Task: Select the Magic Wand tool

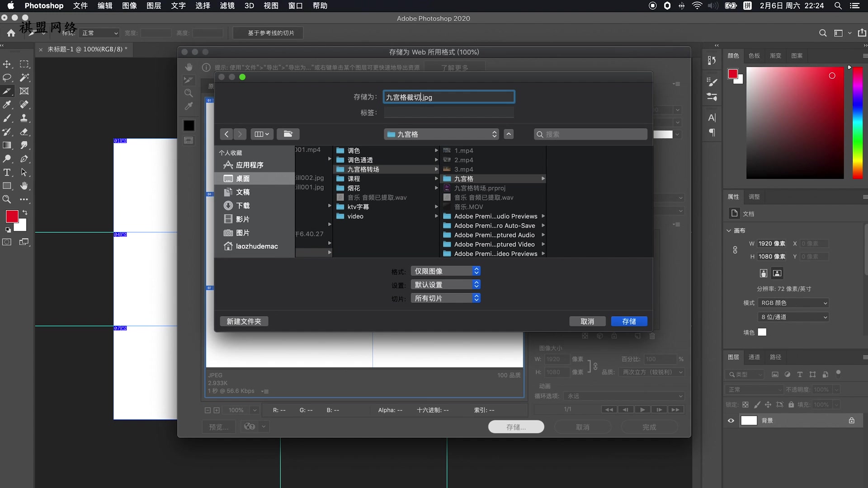Action: [24, 78]
